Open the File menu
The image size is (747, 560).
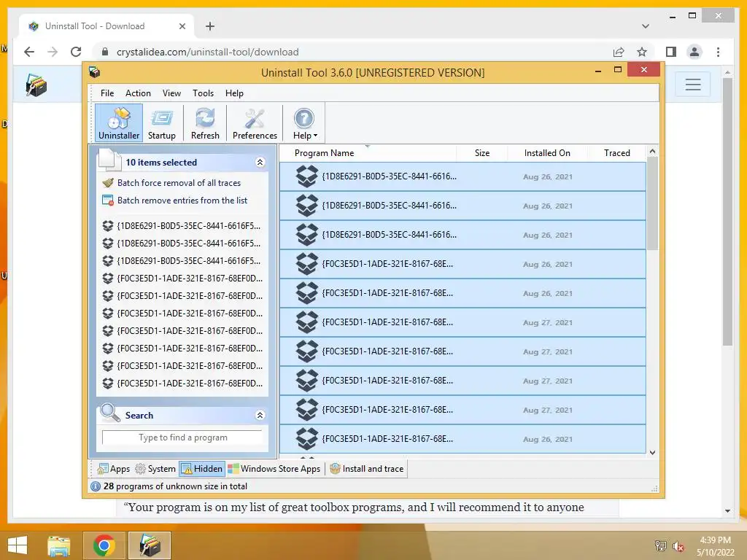pyautogui.click(x=107, y=93)
